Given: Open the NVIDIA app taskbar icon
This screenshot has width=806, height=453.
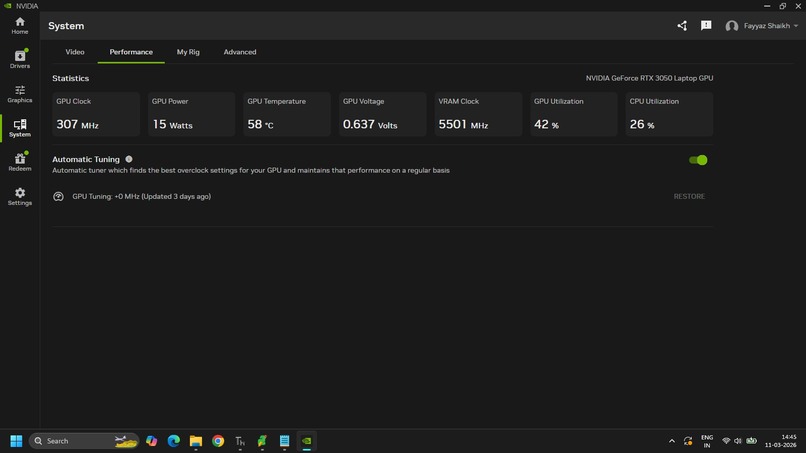Looking at the screenshot, I should 306,441.
